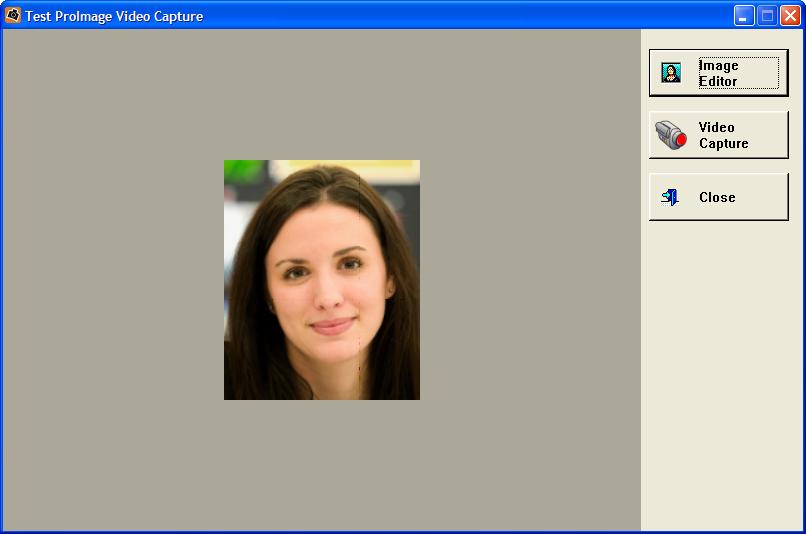Click gray canvas area beneath the photo
The image size is (806, 534).
(x=322, y=465)
